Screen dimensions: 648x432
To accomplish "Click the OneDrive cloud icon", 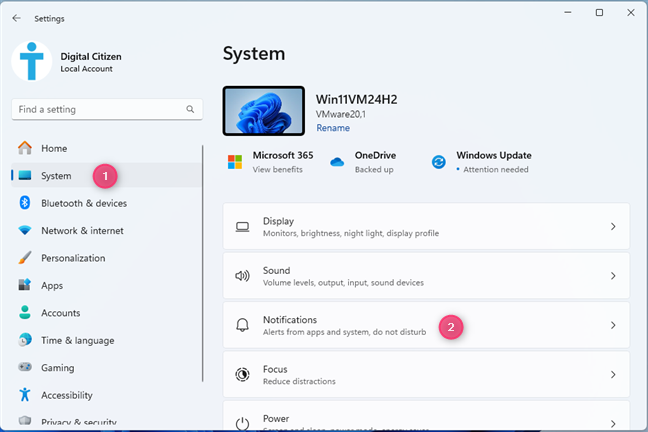I will pyautogui.click(x=337, y=162).
